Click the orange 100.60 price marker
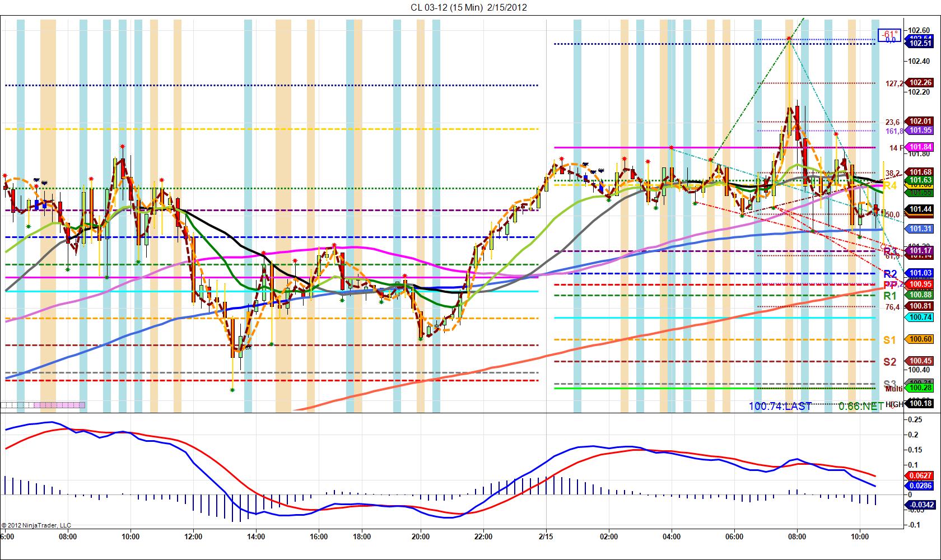The image size is (941, 560). (x=920, y=339)
